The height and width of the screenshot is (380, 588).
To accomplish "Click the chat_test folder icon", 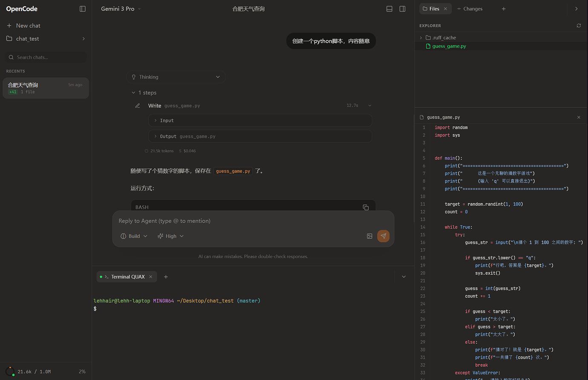I will [9, 39].
